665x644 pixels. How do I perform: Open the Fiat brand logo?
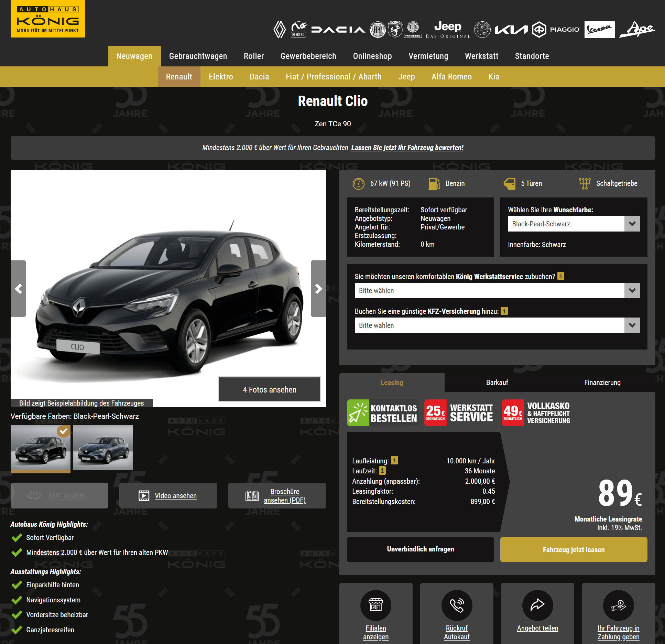378,30
